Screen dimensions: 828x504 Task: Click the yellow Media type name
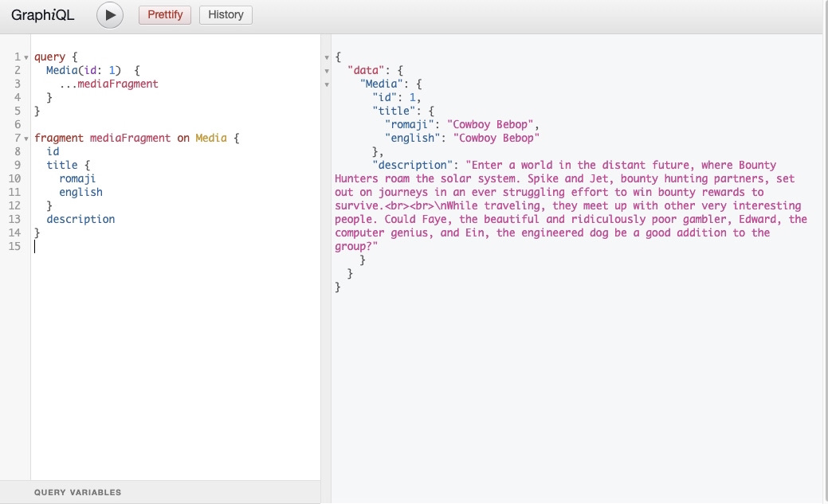210,139
